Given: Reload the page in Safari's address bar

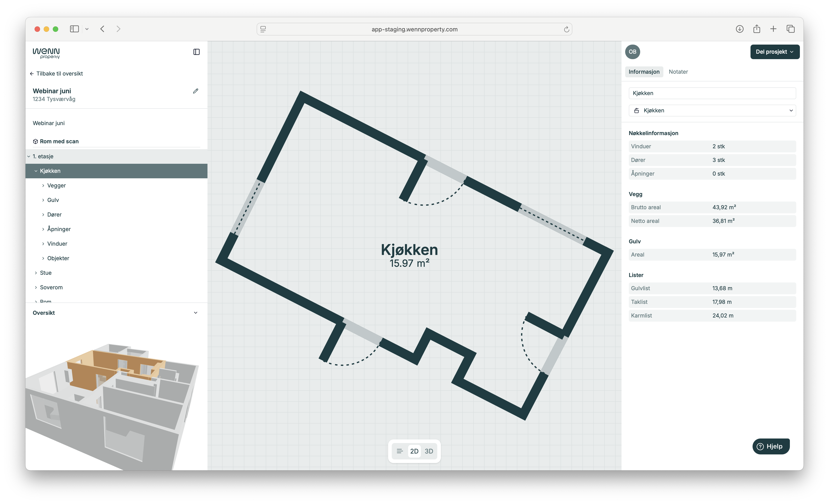Looking at the screenshot, I should 566,29.
